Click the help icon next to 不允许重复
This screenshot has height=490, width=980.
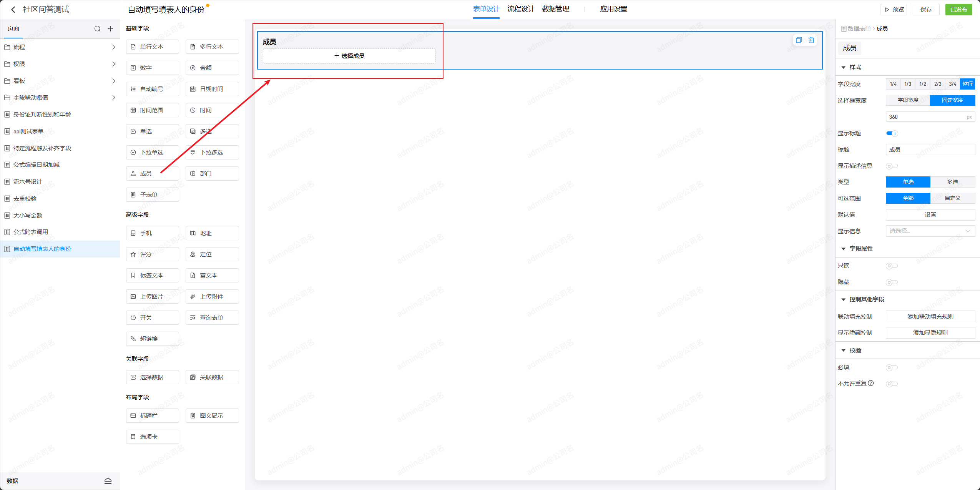click(x=871, y=383)
